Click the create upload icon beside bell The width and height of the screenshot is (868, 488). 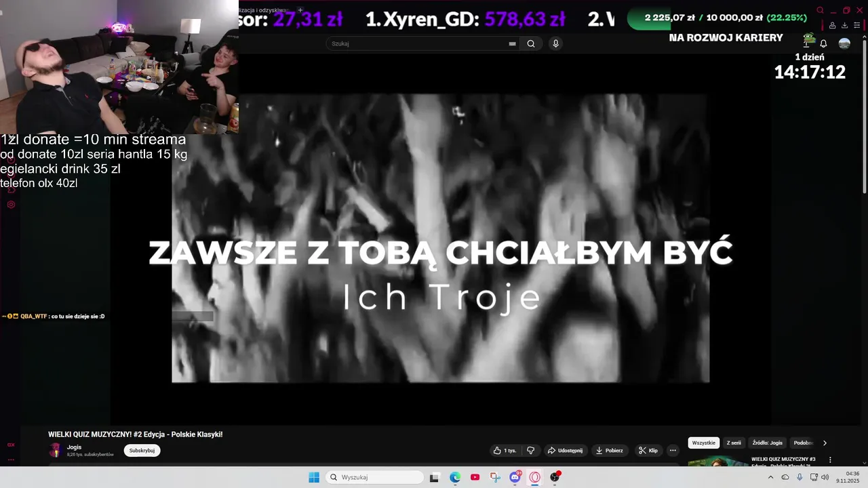click(807, 43)
